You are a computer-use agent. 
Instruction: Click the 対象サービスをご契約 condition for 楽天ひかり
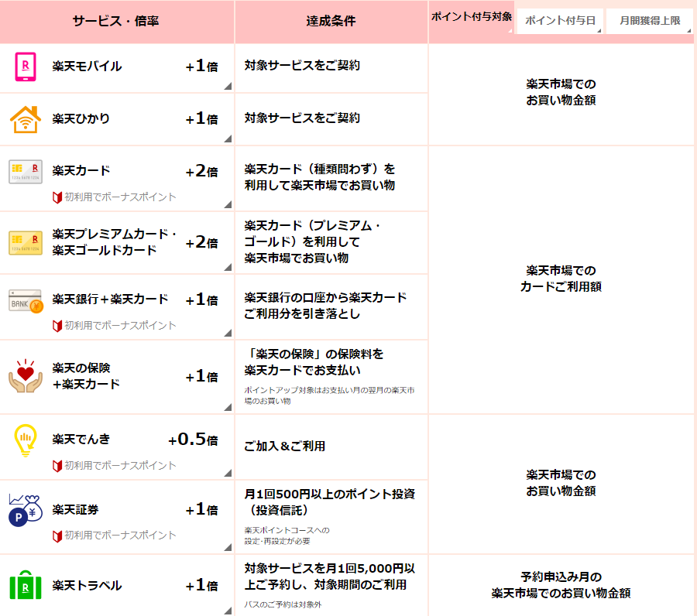coord(302,118)
